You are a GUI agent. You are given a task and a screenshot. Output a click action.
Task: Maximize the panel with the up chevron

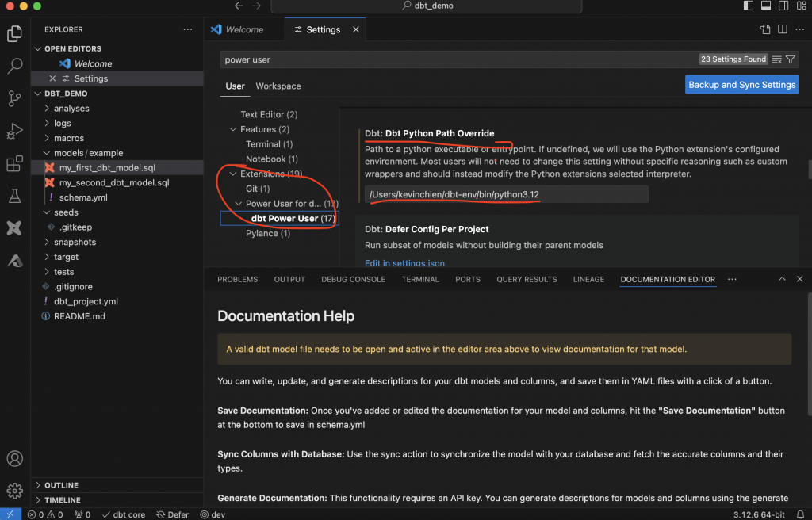click(782, 279)
